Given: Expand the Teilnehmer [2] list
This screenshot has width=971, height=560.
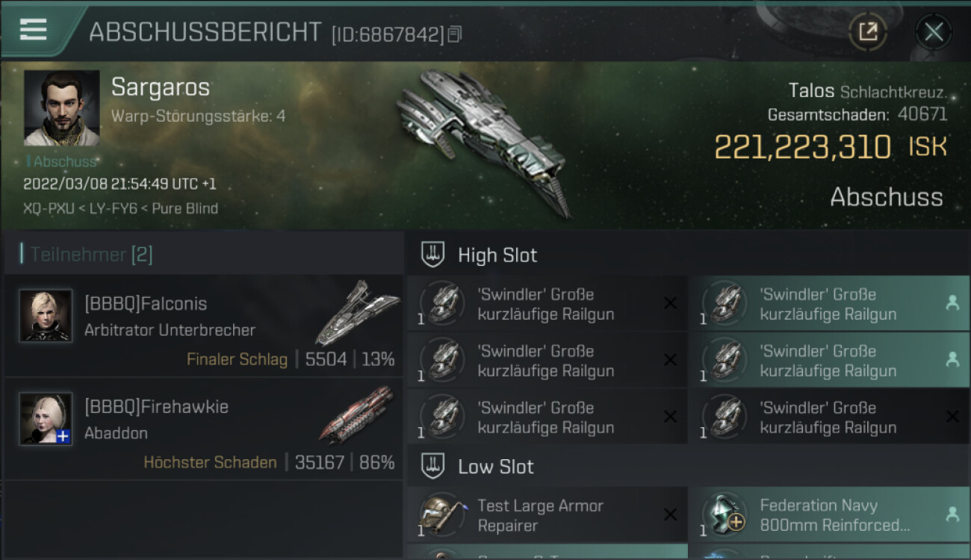Looking at the screenshot, I should click(x=90, y=255).
